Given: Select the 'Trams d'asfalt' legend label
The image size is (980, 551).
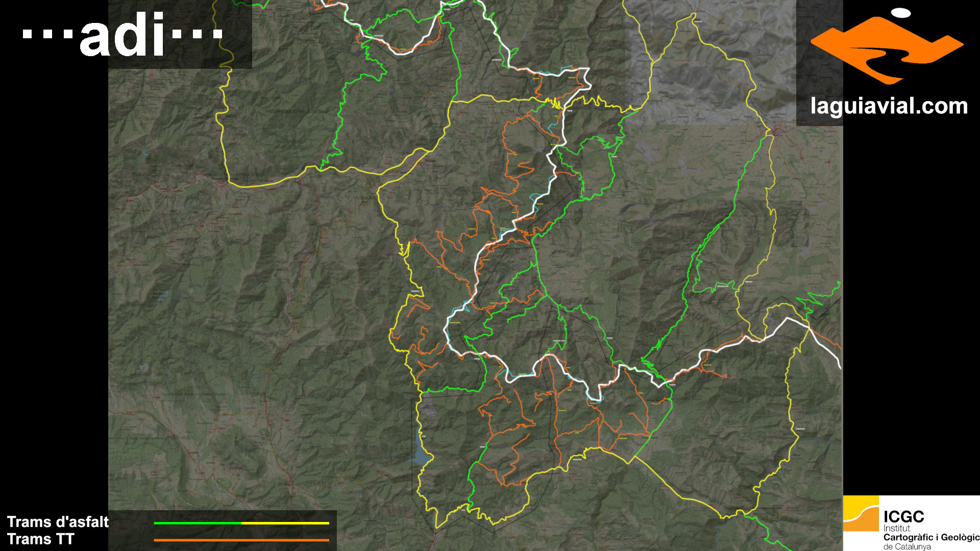Looking at the screenshot, I should (58, 522).
